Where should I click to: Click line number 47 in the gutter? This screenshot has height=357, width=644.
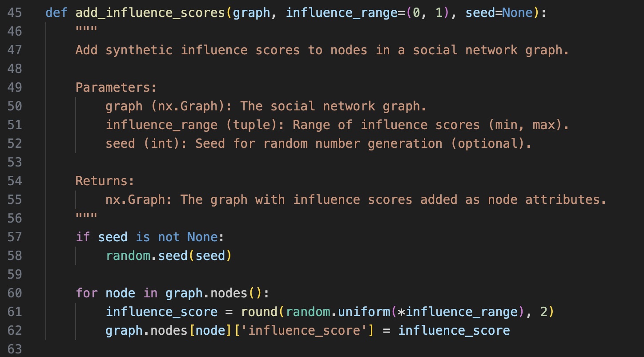(x=14, y=50)
